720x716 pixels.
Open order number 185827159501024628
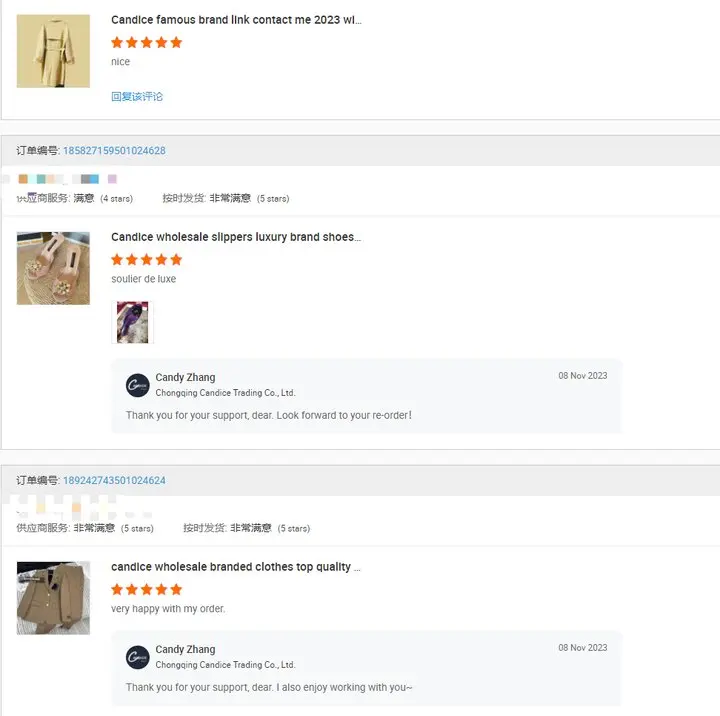tap(114, 151)
